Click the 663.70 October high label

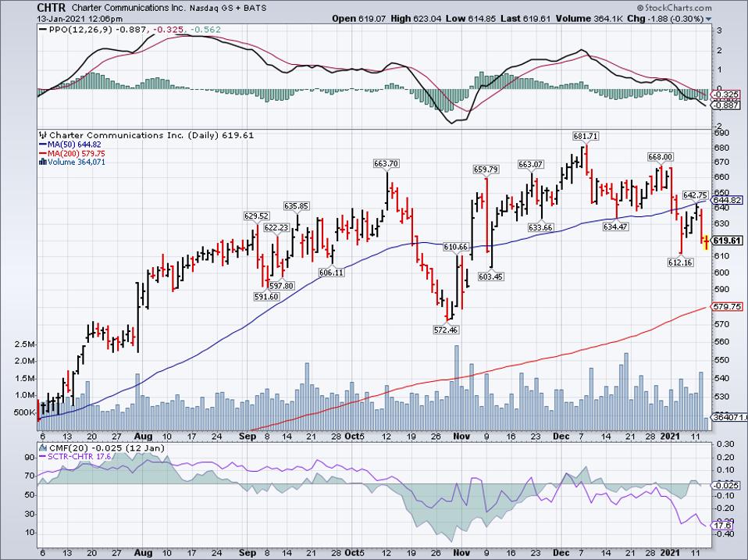tap(386, 163)
